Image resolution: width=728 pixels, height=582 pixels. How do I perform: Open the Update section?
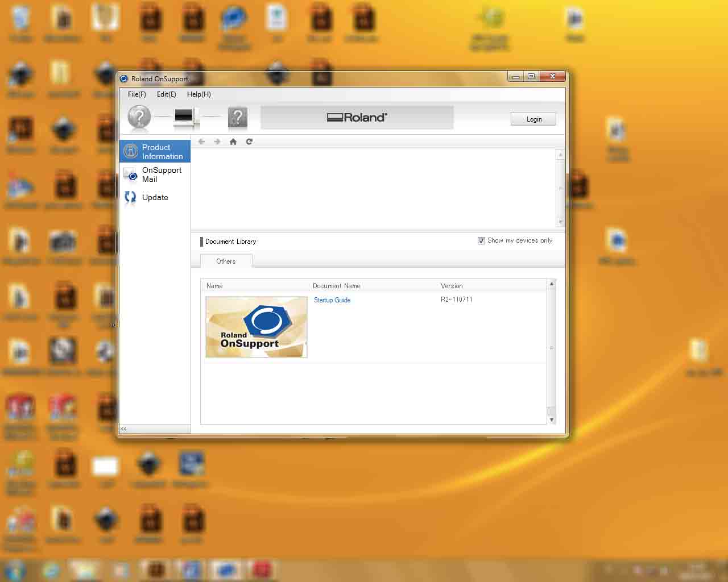[x=155, y=197]
